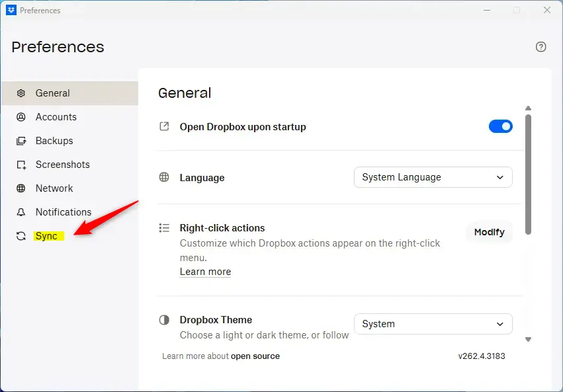
Task: Follow the Learn more link
Action: (x=205, y=272)
